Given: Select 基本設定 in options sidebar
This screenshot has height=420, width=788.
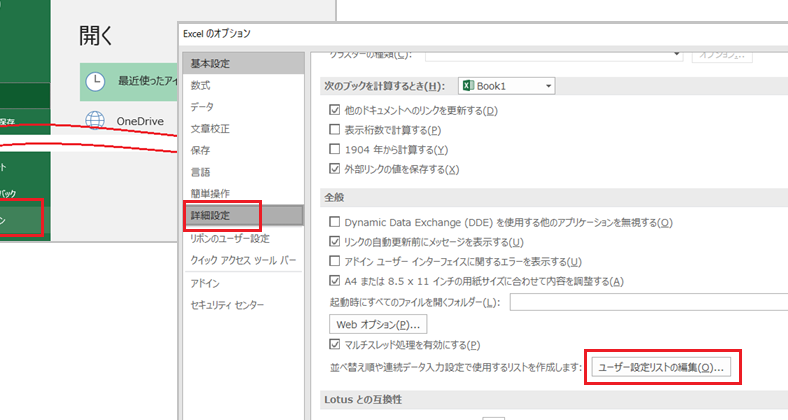Looking at the screenshot, I should pos(244,63).
